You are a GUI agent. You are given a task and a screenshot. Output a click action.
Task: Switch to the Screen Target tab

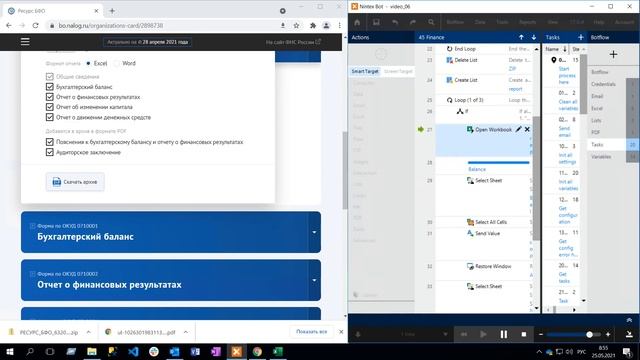398,71
